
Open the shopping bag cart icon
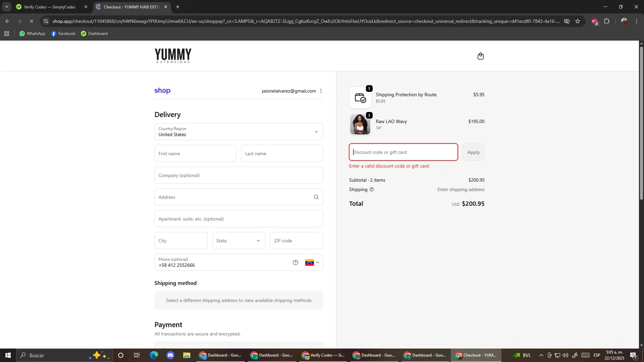click(x=480, y=56)
